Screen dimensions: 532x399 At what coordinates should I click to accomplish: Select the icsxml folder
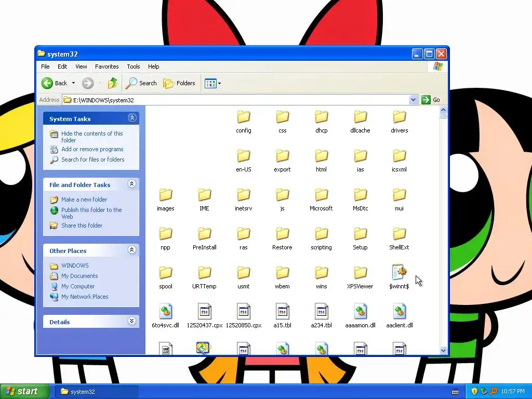pyautogui.click(x=399, y=161)
